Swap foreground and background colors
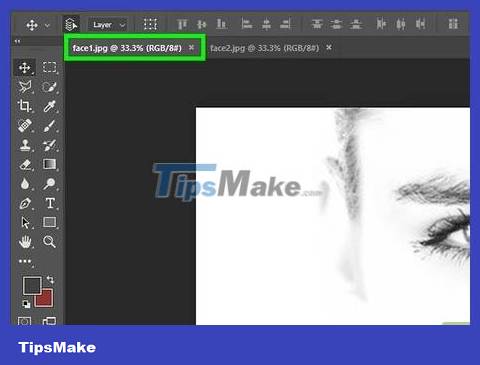Screen dimensions: 480x365 point(50,279)
